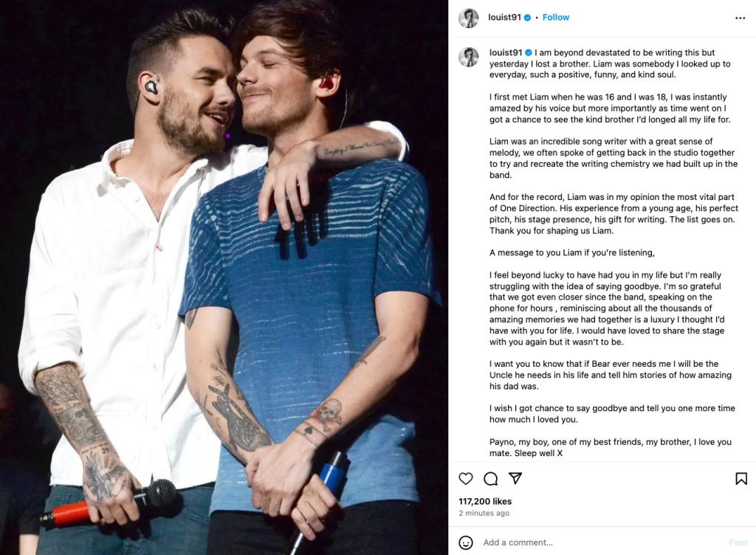This screenshot has height=555, width=756.
Task: Click verified badge in caption line
Action: click(529, 52)
